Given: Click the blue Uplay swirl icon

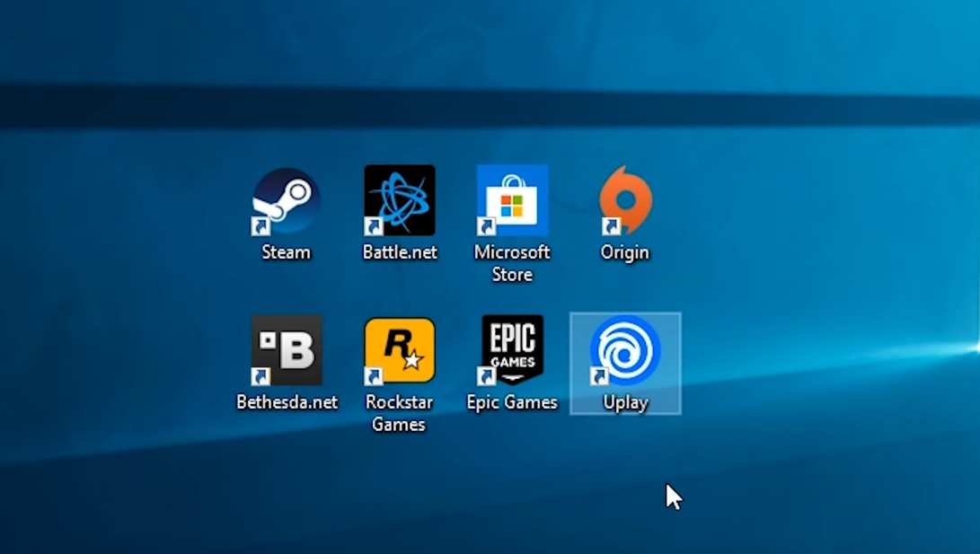Looking at the screenshot, I should click(625, 350).
